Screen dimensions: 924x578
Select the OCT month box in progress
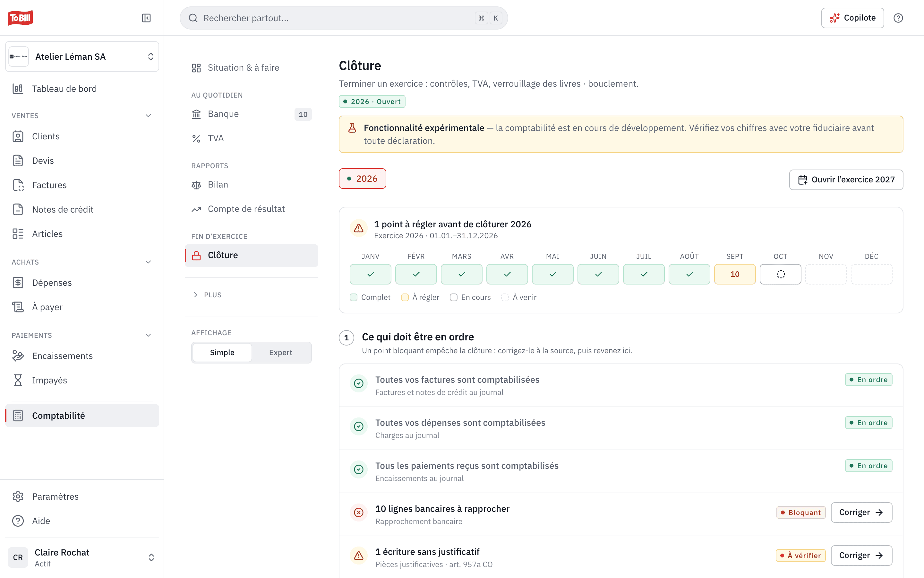tap(781, 274)
